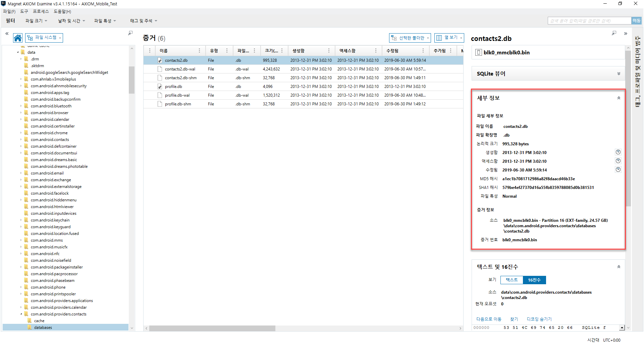Open the modified column options menu
This screenshot has height=349, width=644.
coord(423,51)
